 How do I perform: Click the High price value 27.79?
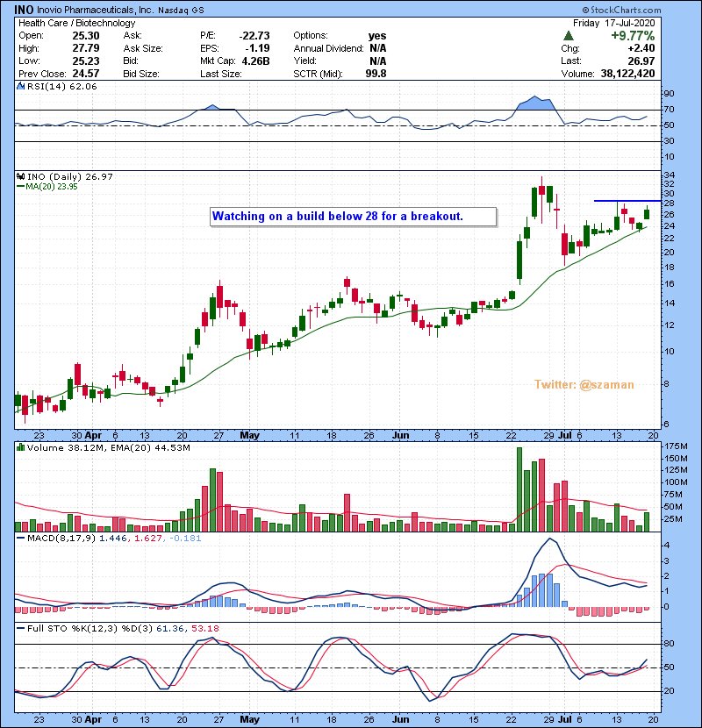pyautogui.click(x=86, y=48)
